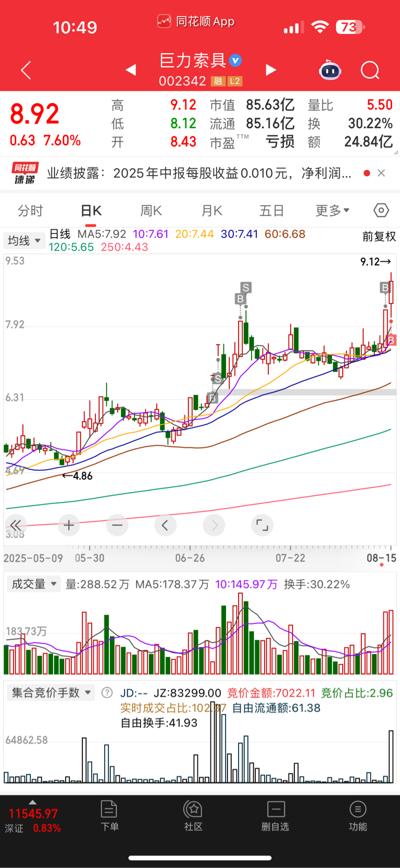This screenshot has height=868, width=400.
Task: Open chart settings hexagon icon
Action: [x=381, y=210]
